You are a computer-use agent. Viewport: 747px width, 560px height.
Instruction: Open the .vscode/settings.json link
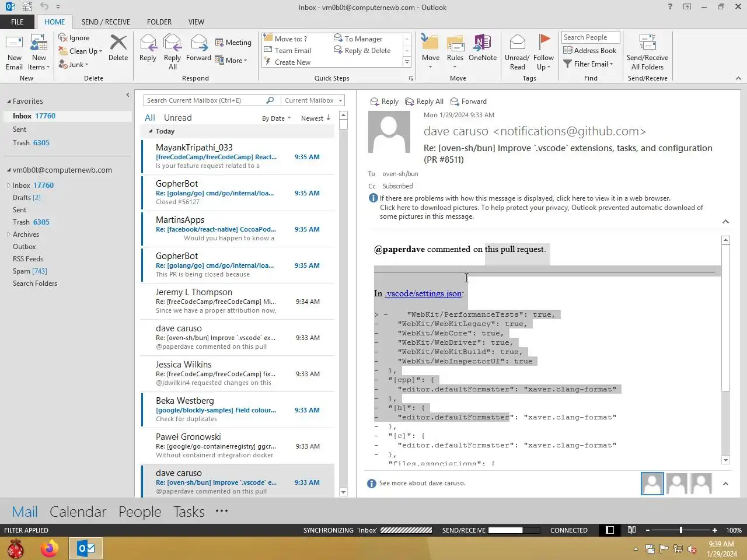click(424, 293)
